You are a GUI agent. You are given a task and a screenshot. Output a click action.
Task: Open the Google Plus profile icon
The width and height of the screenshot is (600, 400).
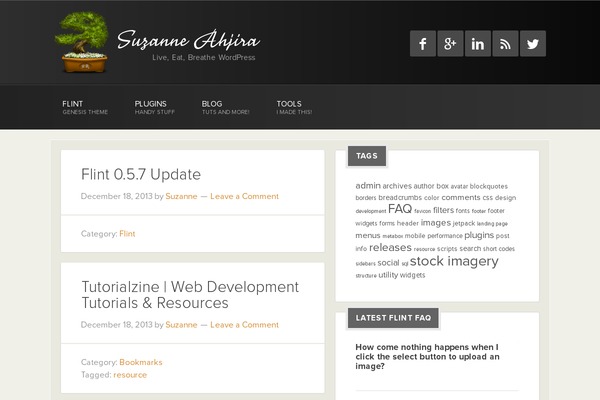pyautogui.click(x=450, y=44)
